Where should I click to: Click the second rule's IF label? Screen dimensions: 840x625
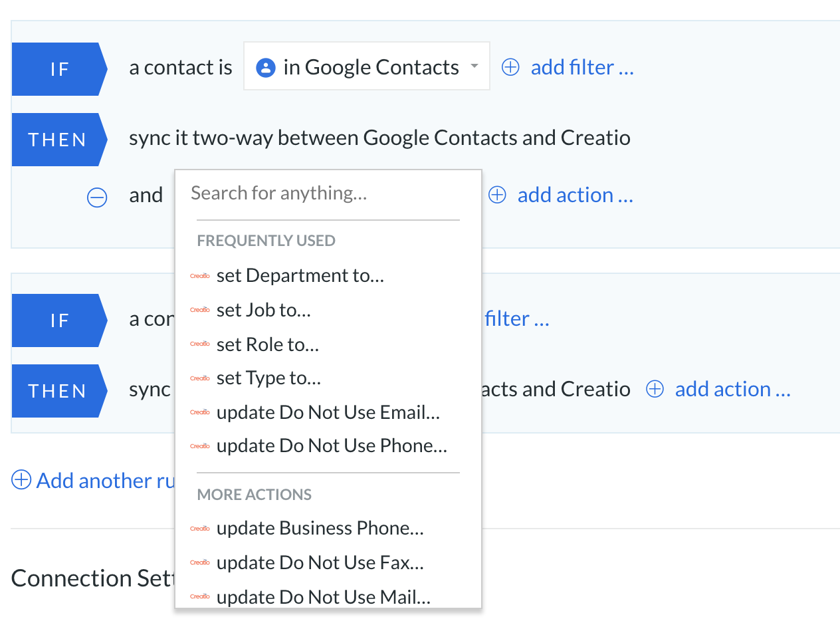click(x=59, y=320)
